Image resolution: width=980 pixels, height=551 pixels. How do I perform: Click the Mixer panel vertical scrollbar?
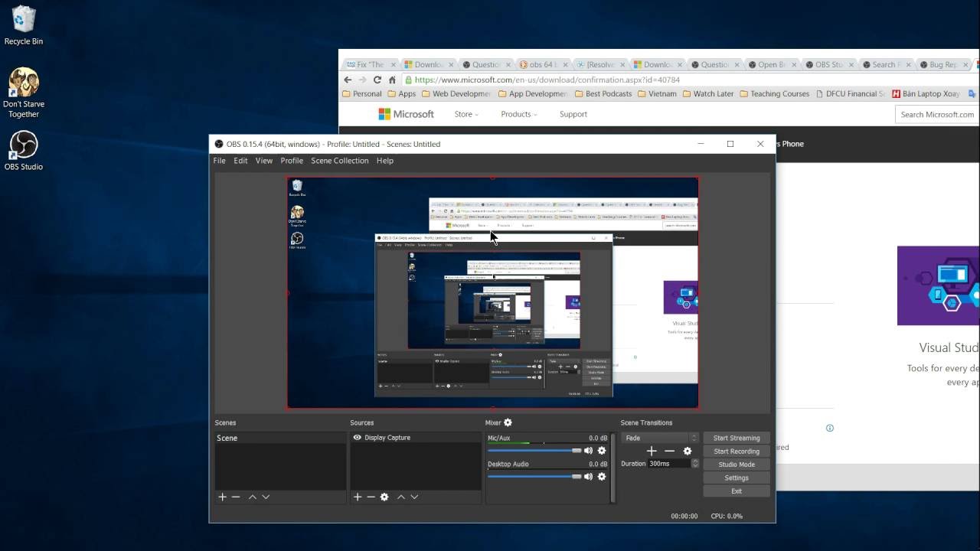612,468
